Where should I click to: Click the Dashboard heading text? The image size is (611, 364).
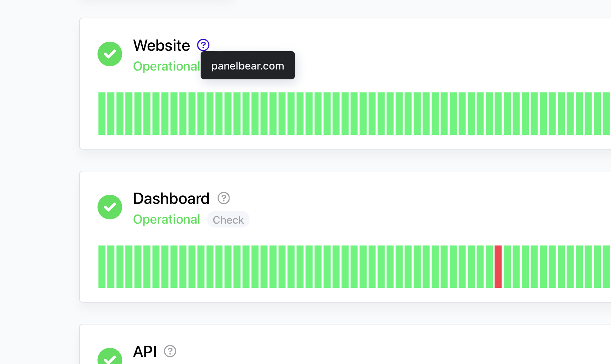point(171,199)
